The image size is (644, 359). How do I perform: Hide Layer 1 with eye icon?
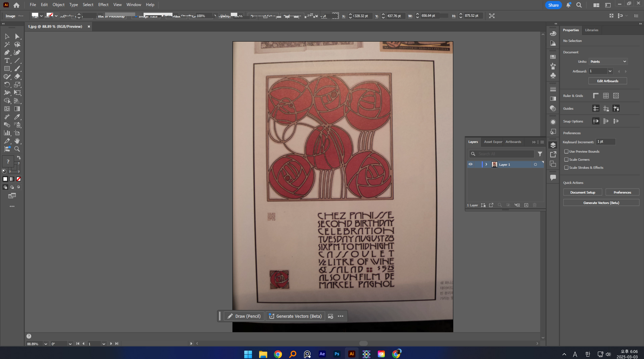pos(471,165)
